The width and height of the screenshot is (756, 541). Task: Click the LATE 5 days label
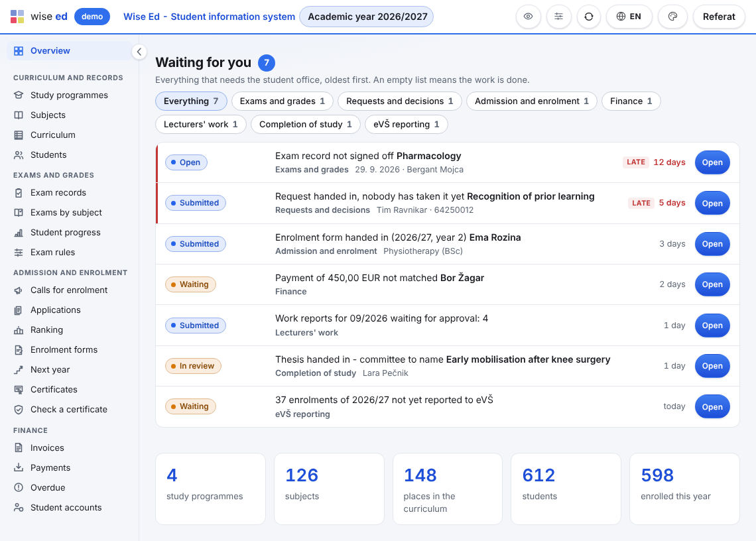657,203
